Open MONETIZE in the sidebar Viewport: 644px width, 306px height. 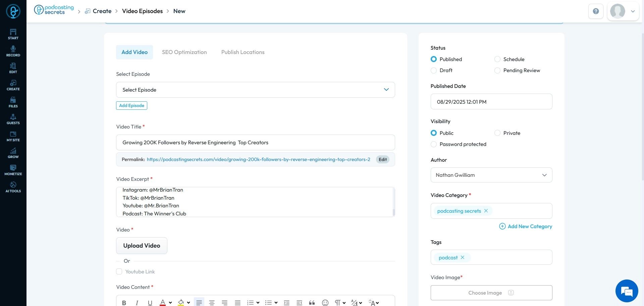[x=13, y=170]
